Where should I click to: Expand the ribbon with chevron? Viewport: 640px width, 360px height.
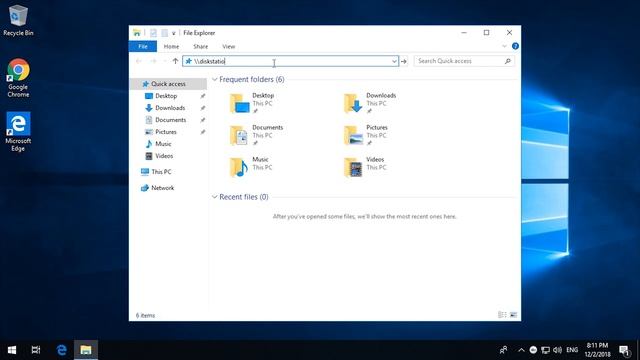pyautogui.click(x=504, y=46)
